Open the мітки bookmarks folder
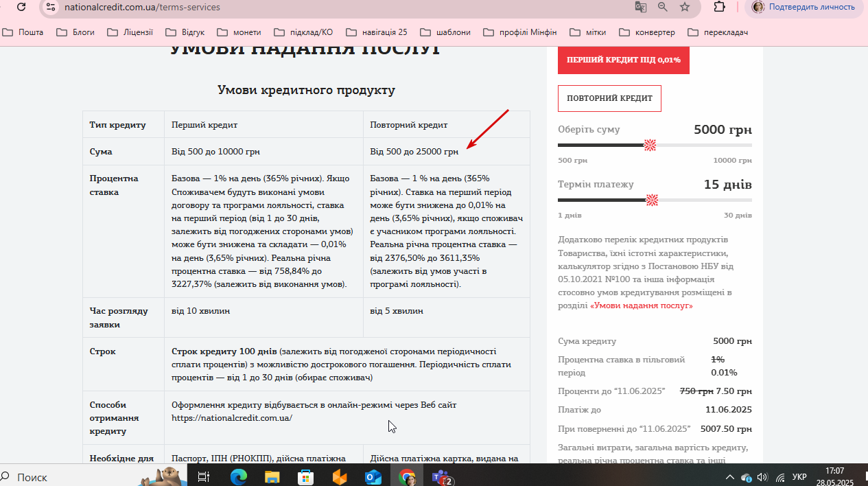 (x=589, y=32)
